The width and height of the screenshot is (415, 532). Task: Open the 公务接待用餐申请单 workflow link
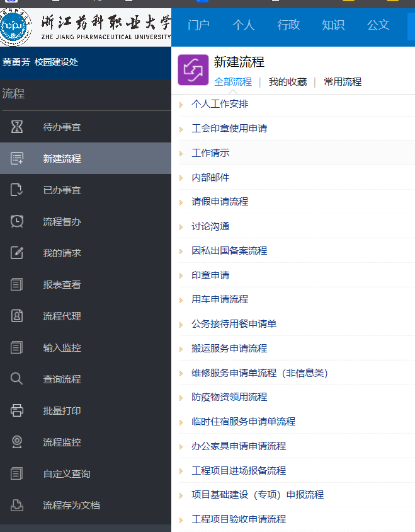[234, 324]
